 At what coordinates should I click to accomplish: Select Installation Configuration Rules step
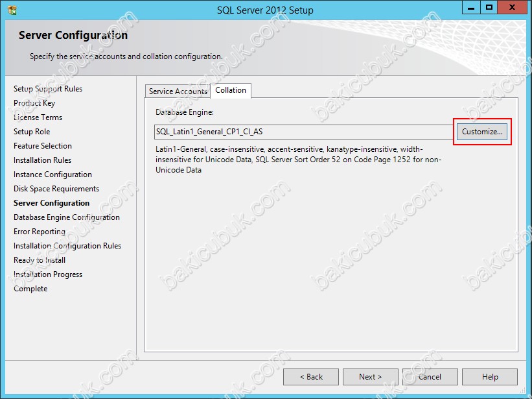pos(67,246)
